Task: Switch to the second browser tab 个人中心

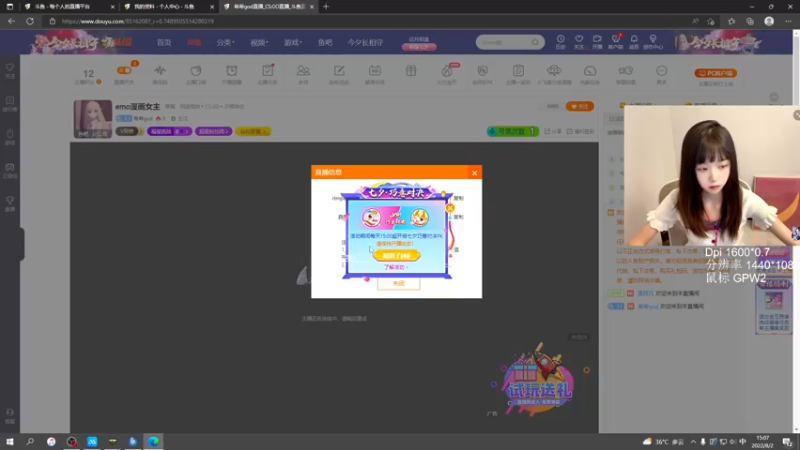Action: (168, 7)
